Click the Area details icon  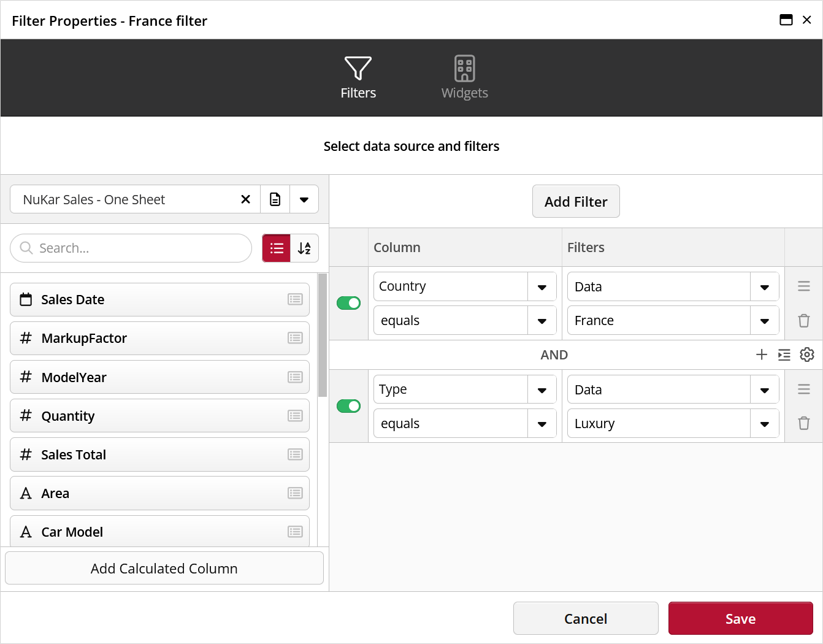(x=295, y=493)
